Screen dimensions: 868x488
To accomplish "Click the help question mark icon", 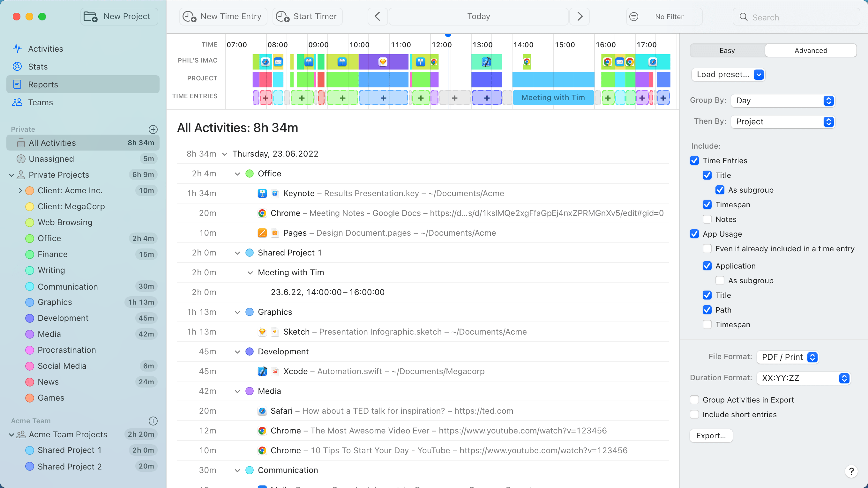I will click(x=851, y=471).
